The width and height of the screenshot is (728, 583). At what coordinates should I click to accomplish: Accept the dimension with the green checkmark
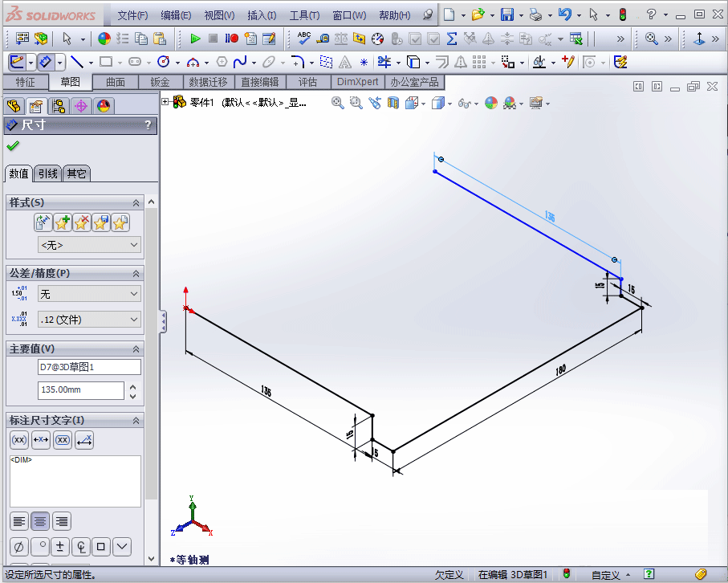pyautogui.click(x=11, y=146)
